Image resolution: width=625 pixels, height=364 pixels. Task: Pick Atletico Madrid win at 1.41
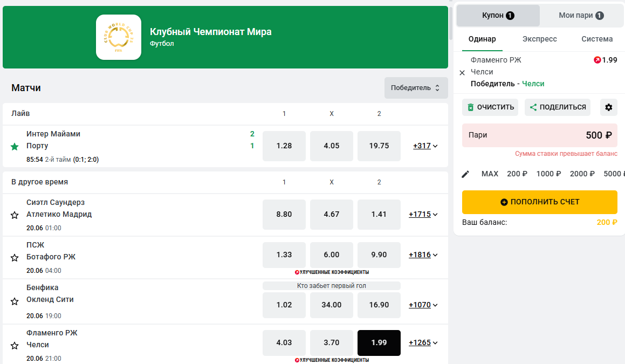[x=379, y=215]
